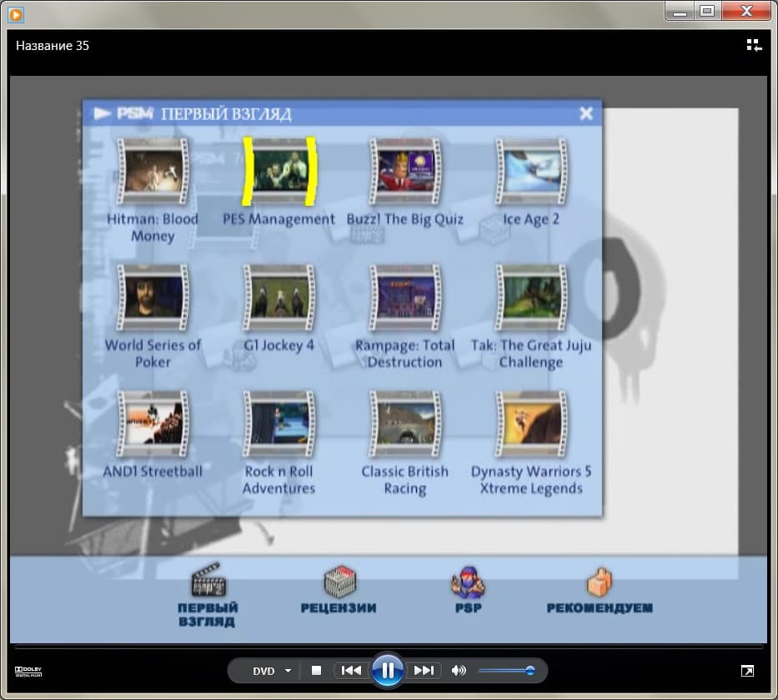Image resolution: width=778 pixels, height=700 pixels.
Task: Click the ПЕРВЫЙ ВЗГЛЯД menu label
Action: [x=208, y=615]
